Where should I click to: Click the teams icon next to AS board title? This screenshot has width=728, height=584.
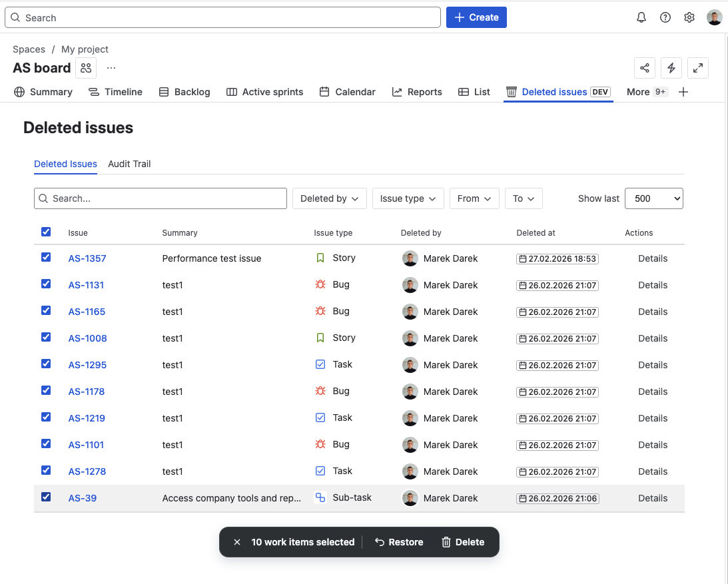click(x=85, y=68)
